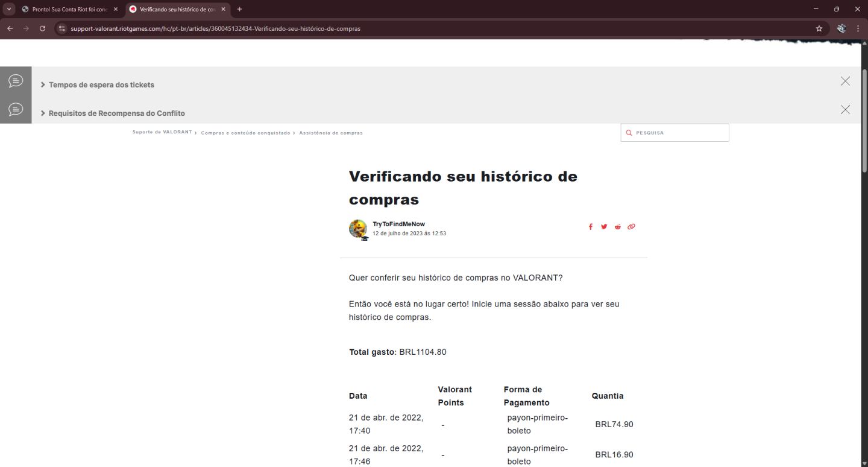This screenshot has height=467, width=868.
Task: Dismiss the Tempos de espera dos tickets banner
Action: pos(845,81)
